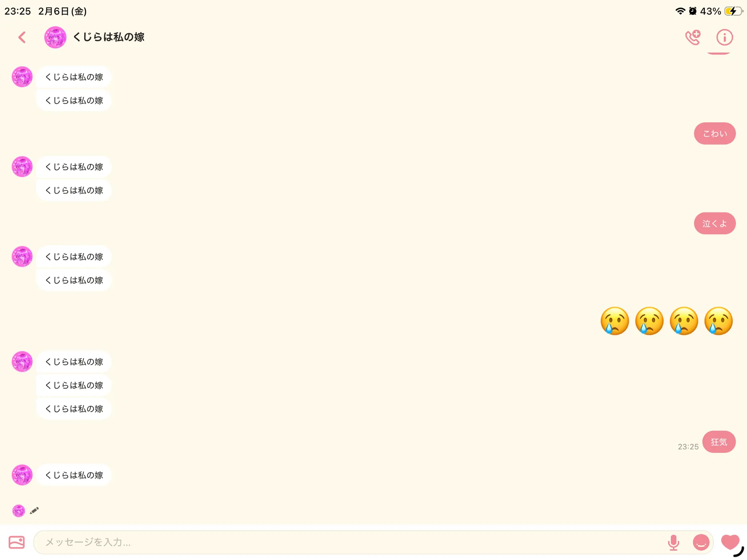Tap the sent message 狂気
This screenshot has height=560, width=747.
point(719,442)
